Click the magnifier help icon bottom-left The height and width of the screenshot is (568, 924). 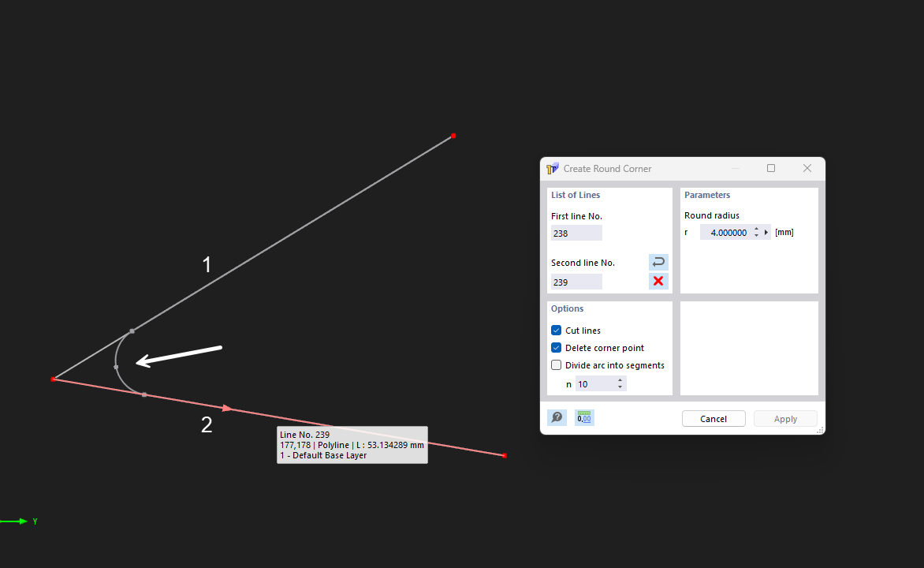click(557, 417)
